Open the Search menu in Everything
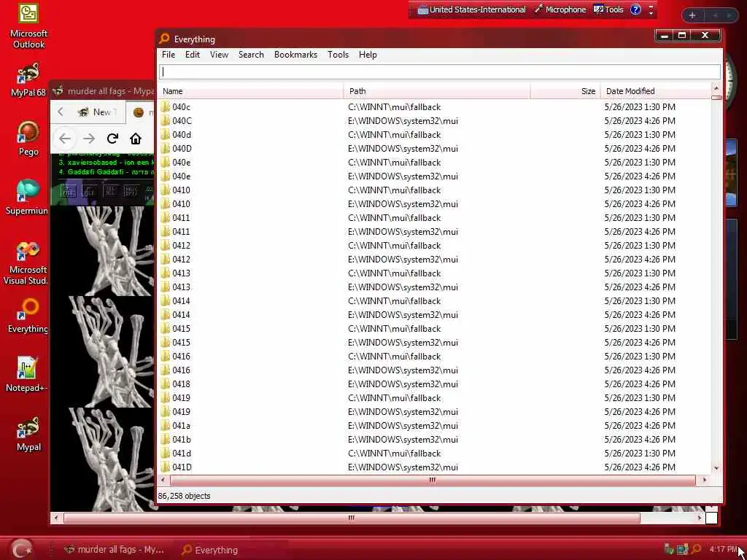 [x=251, y=55]
